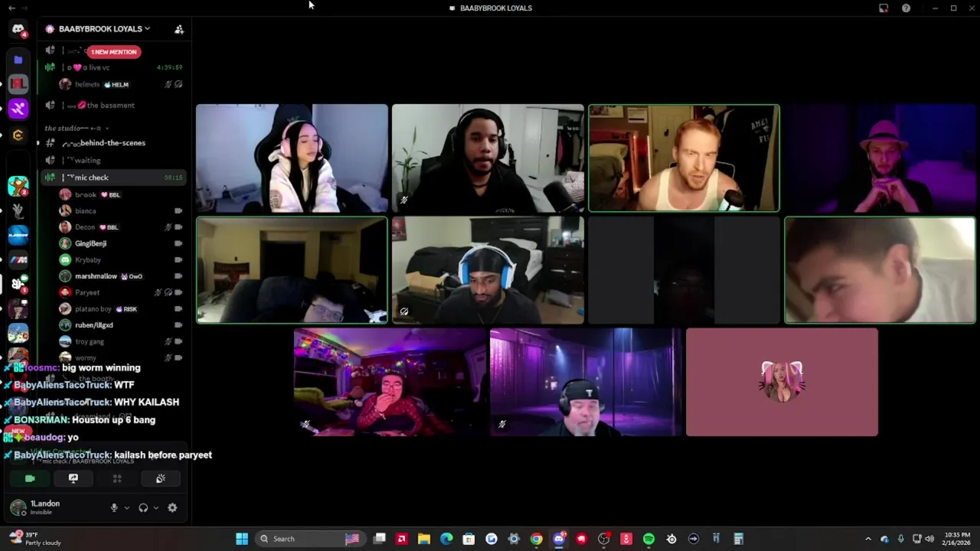The height and width of the screenshot is (551, 980).
Task: Go back with the title bar arrow
Action: tap(11, 8)
